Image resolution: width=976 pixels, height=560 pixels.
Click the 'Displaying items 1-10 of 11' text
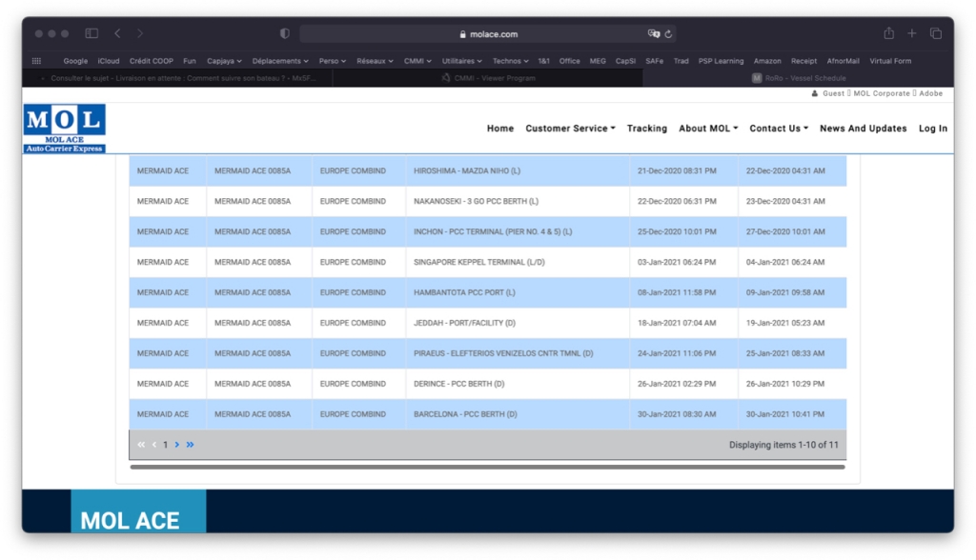(x=783, y=445)
